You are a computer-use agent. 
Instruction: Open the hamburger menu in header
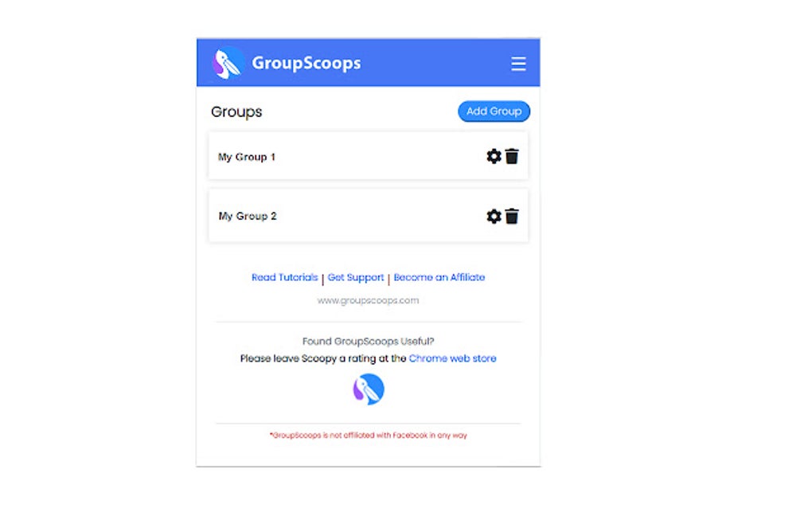coord(518,64)
